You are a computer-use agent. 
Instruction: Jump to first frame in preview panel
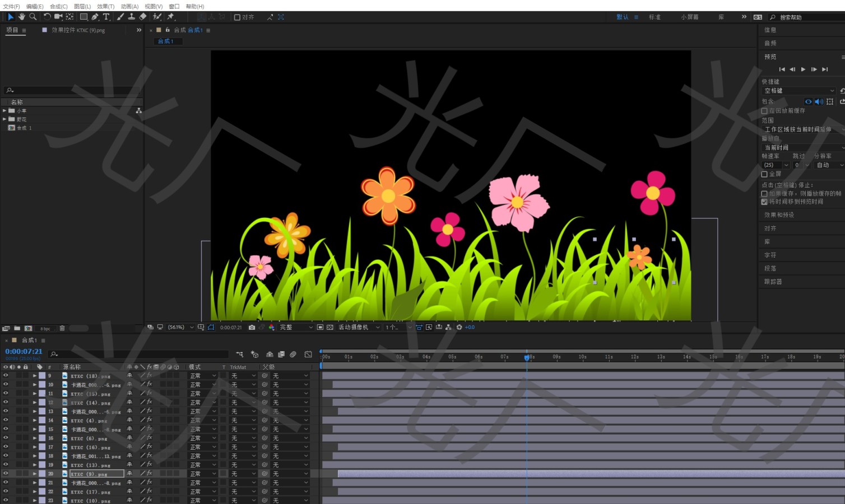tap(782, 69)
